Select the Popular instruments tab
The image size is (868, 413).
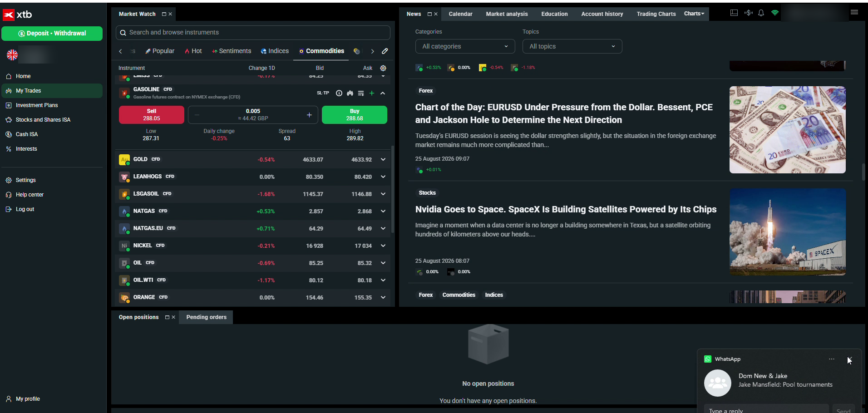pyautogui.click(x=160, y=51)
